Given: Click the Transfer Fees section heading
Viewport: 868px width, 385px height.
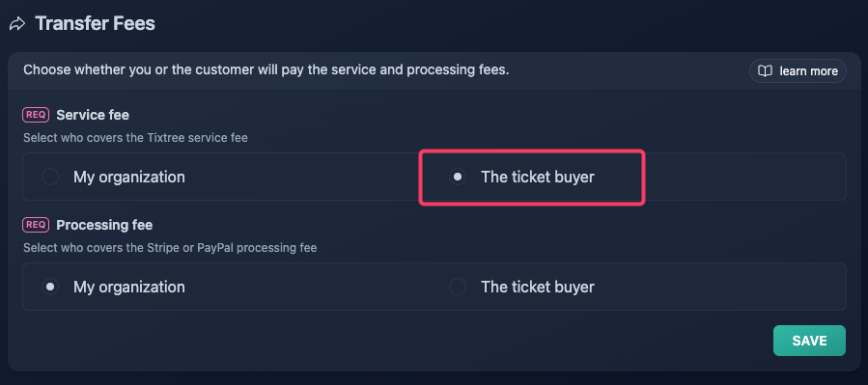Looking at the screenshot, I should (x=96, y=24).
